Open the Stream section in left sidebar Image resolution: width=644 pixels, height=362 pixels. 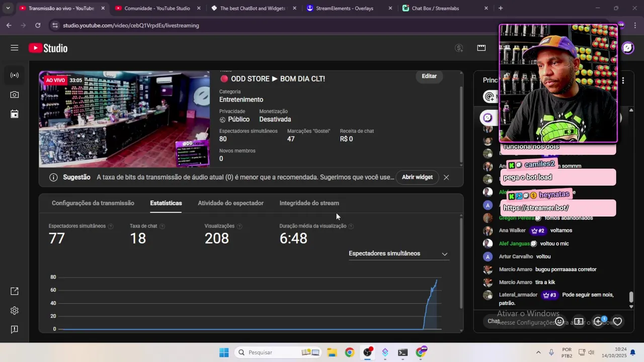click(x=15, y=75)
